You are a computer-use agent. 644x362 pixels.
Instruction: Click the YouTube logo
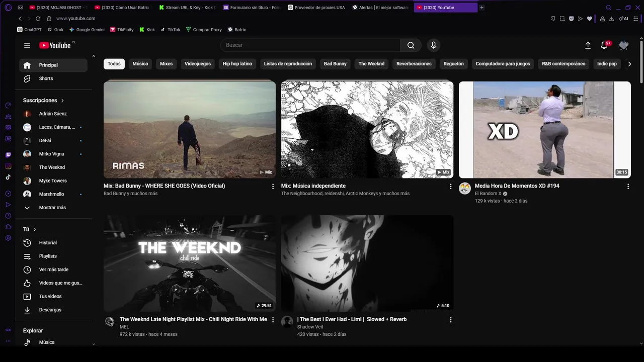click(x=55, y=45)
